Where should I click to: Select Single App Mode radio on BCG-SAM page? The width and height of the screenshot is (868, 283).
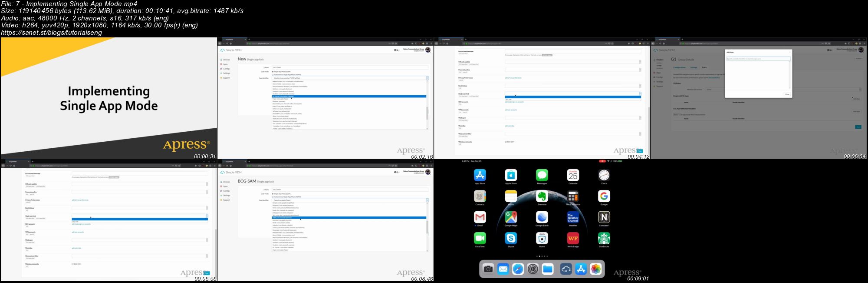tap(273, 194)
